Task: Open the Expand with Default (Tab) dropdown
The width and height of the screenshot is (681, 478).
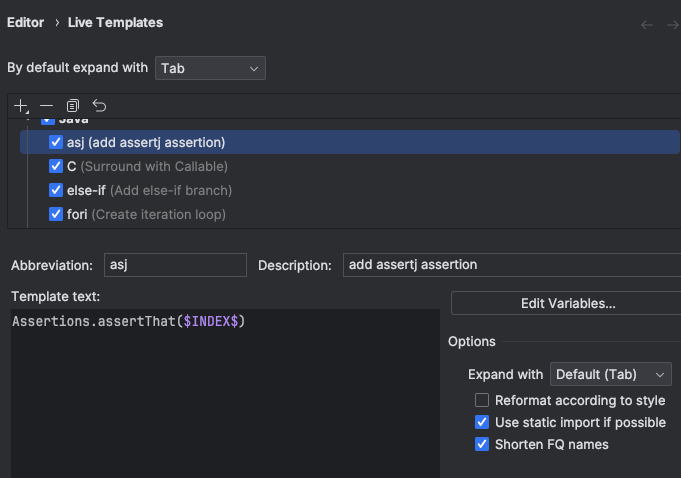Action: pyautogui.click(x=611, y=374)
